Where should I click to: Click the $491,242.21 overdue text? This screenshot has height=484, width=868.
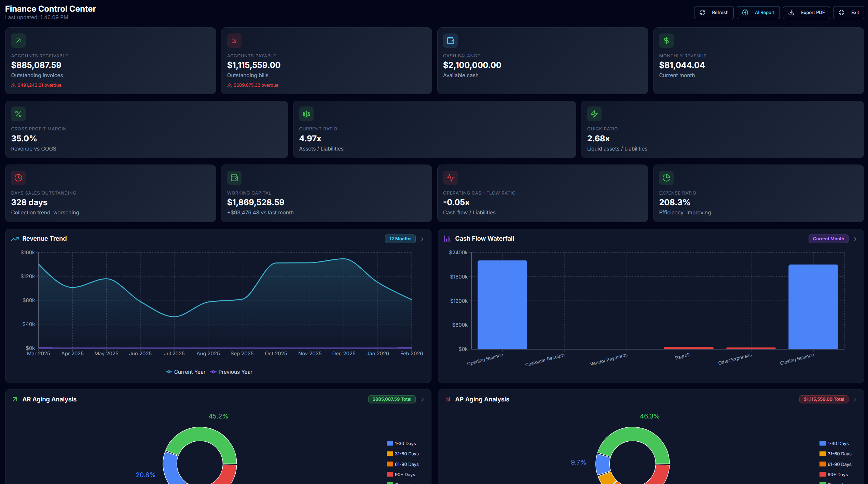40,85
